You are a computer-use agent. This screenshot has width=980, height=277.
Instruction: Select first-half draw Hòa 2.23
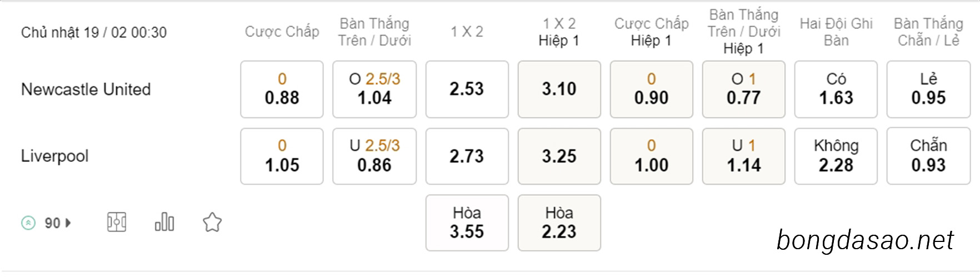click(x=559, y=222)
